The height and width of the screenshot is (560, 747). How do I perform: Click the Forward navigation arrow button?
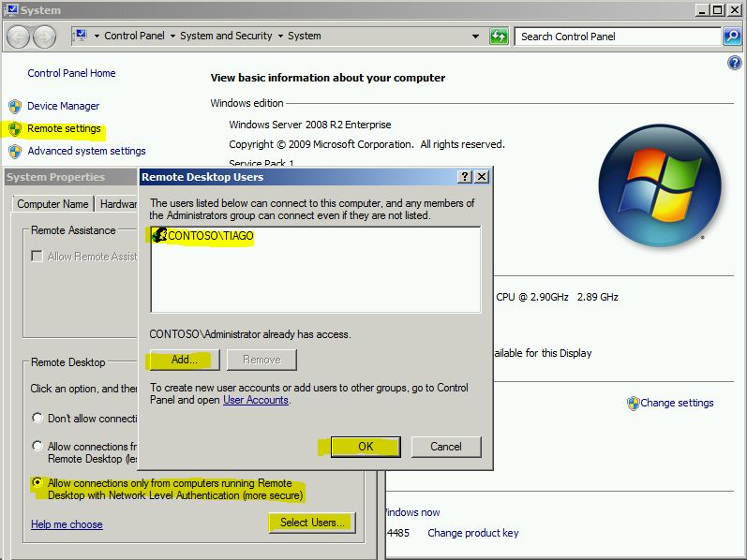[44, 37]
